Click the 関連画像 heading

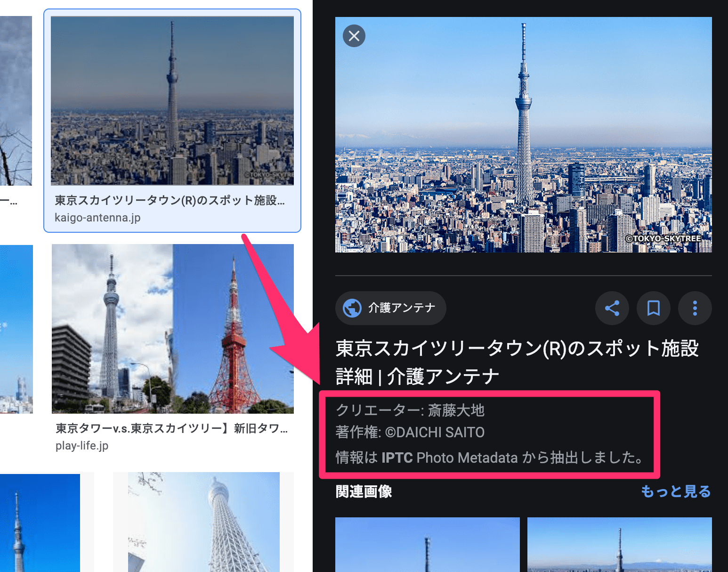(364, 491)
